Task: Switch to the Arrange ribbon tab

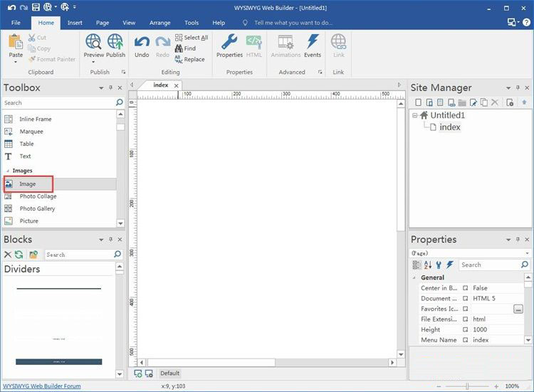Action: click(x=159, y=23)
